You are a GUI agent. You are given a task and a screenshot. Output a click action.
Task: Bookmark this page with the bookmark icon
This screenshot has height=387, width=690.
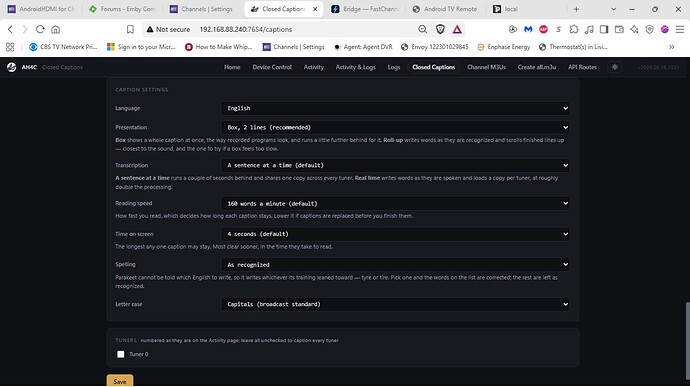[130, 29]
